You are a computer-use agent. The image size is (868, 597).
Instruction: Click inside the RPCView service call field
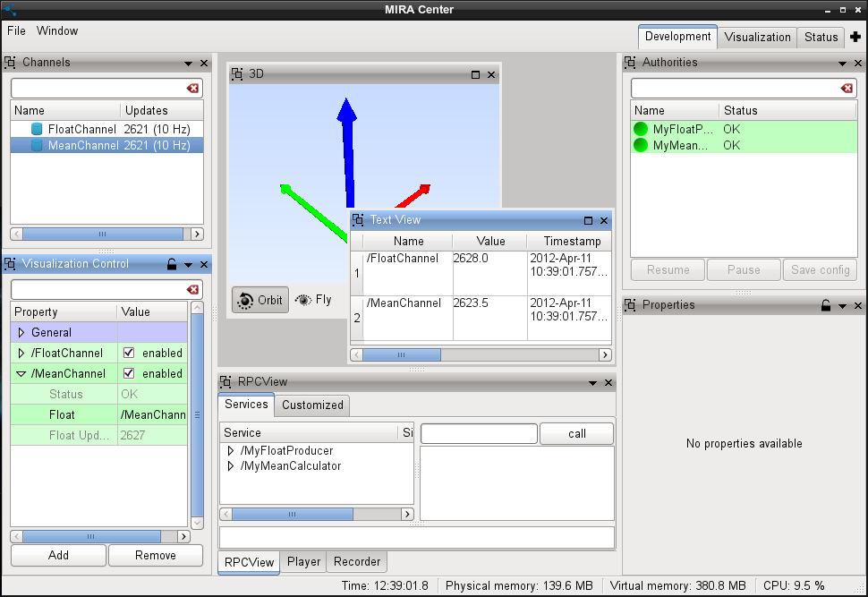click(478, 433)
